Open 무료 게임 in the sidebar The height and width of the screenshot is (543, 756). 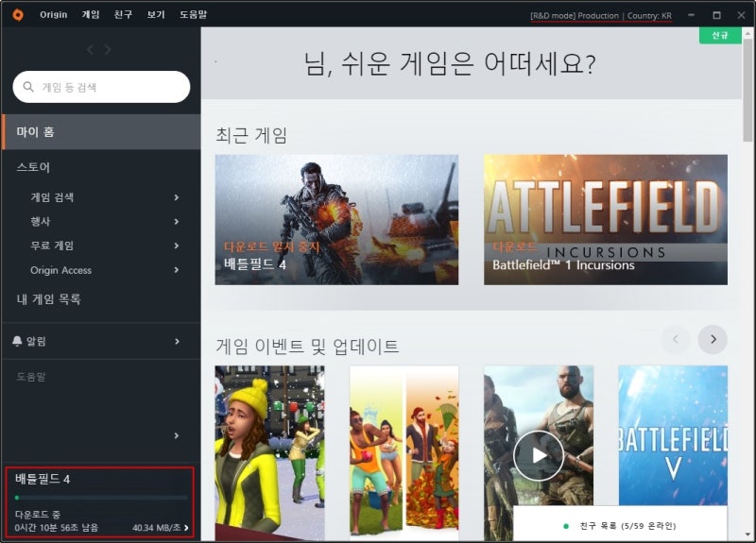click(52, 246)
